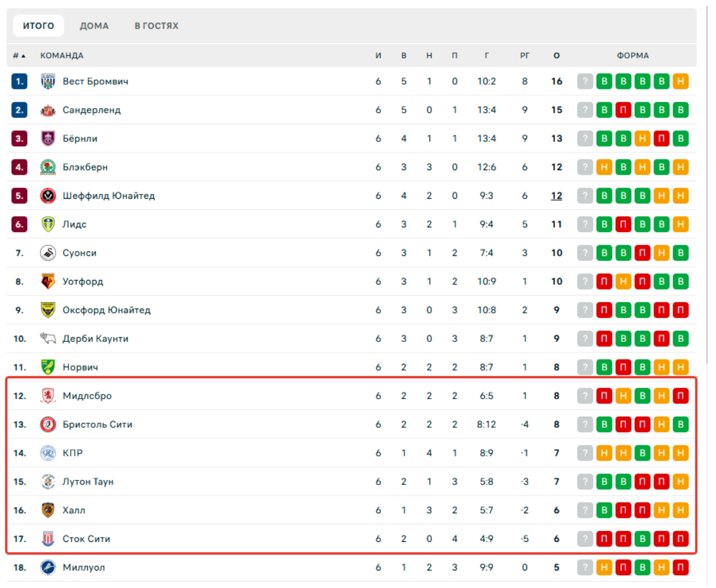Viewport: 716px width, 588px height.
Task: Click the Sheffield United club crest
Action: tap(48, 196)
